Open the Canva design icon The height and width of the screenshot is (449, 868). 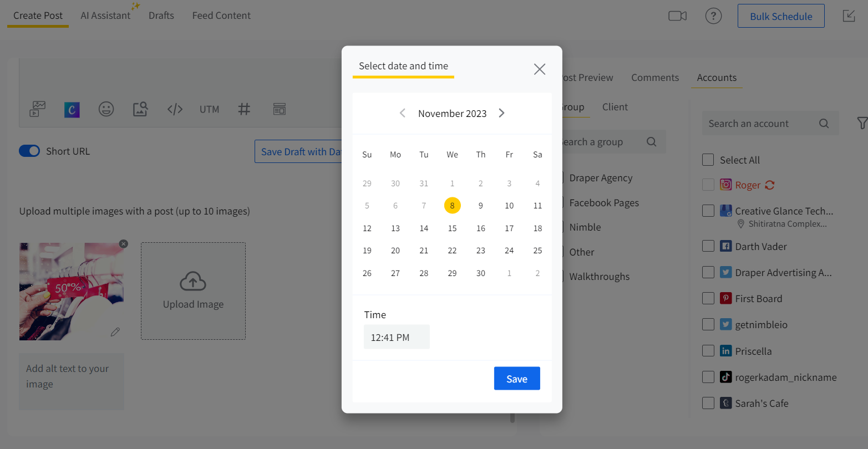[x=72, y=109]
